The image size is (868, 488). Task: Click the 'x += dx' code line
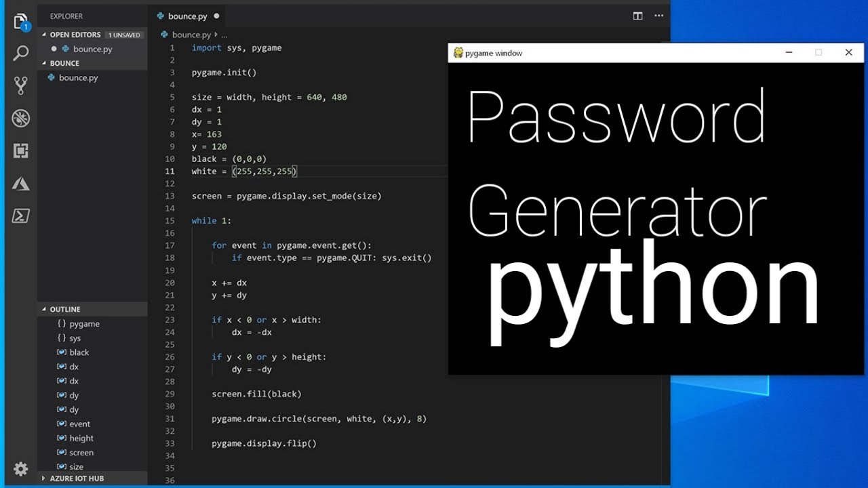[229, 283]
